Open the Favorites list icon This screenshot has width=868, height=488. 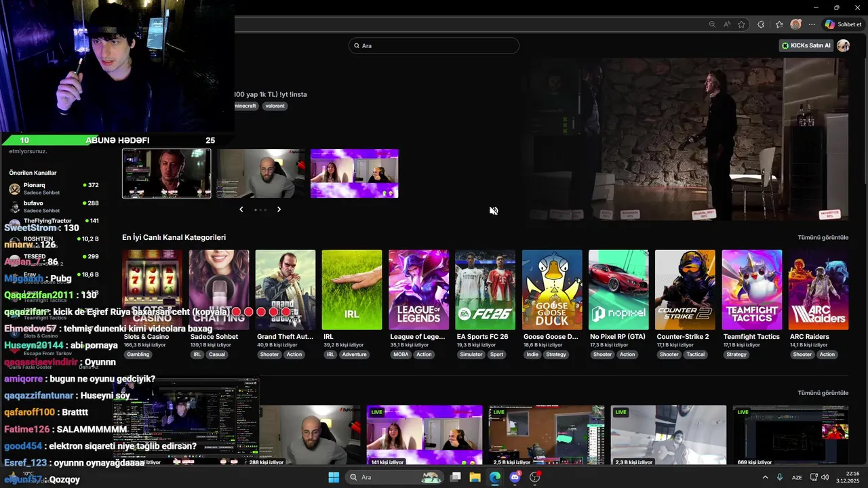point(779,24)
